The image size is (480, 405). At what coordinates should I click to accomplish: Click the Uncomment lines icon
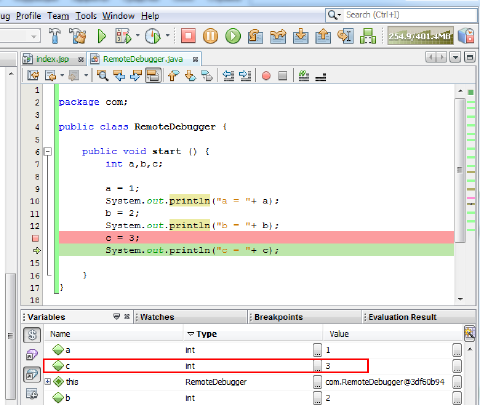pos(321,77)
